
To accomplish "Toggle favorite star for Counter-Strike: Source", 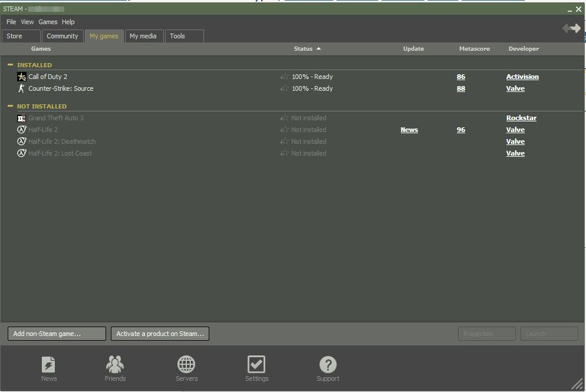I will 285,88.
